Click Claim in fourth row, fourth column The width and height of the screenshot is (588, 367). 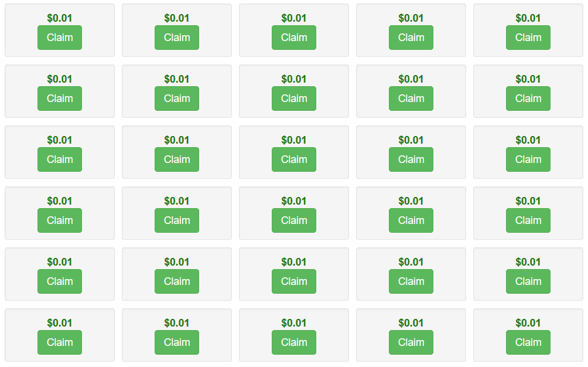click(411, 220)
